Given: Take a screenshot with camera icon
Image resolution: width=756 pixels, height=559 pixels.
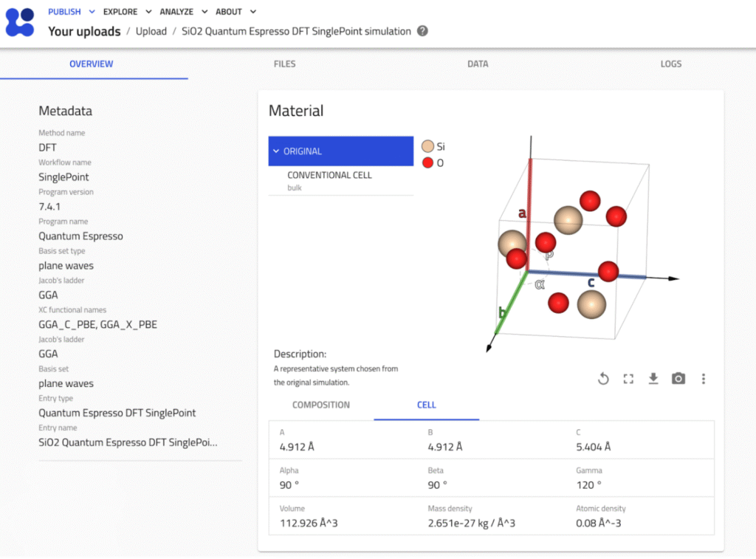Looking at the screenshot, I should pos(678,379).
